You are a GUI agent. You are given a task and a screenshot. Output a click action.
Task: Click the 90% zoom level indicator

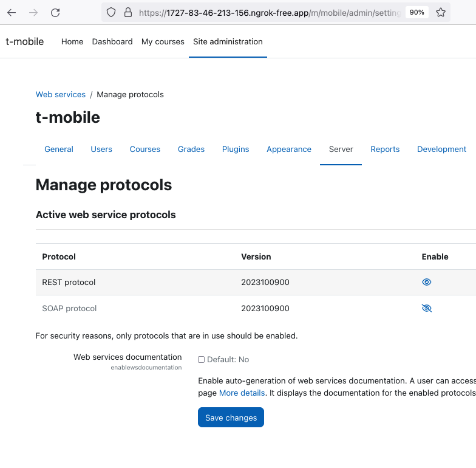[416, 12]
